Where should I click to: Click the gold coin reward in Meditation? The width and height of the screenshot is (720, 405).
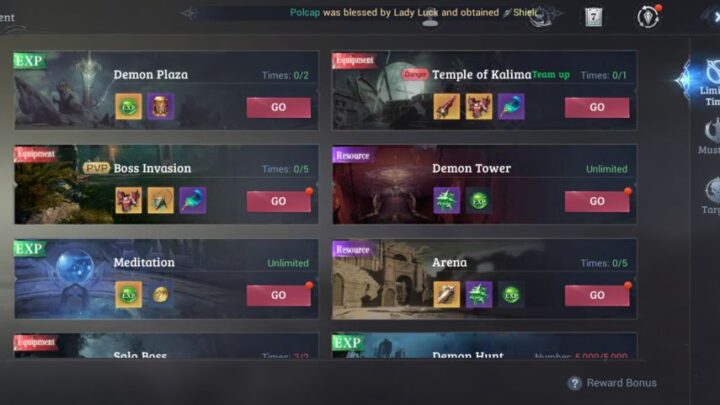[160, 294]
